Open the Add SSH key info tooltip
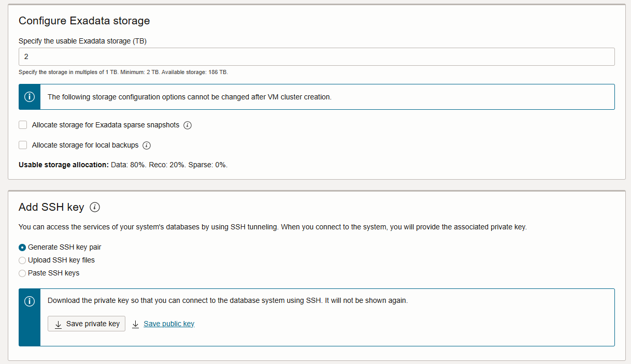The width and height of the screenshot is (631, 364). [94, 207]
